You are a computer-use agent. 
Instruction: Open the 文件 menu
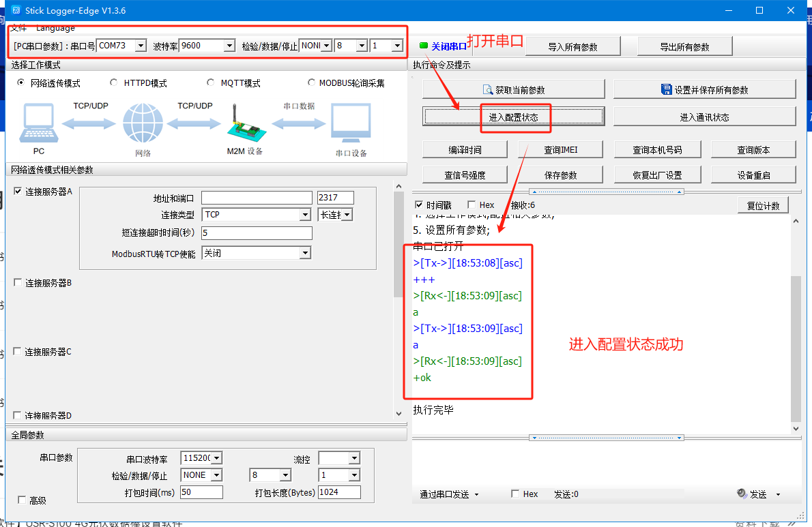pyautogui.click(x=18, y=28)
